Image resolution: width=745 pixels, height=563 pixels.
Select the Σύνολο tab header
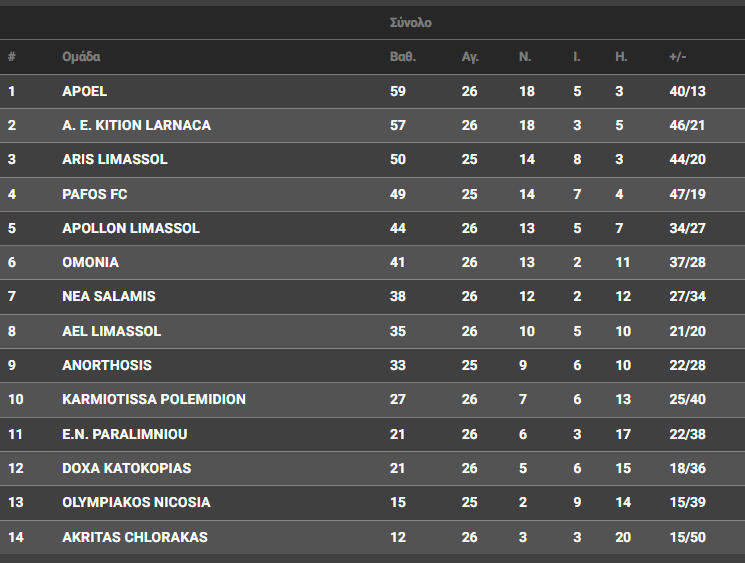[x=411, y=23]
